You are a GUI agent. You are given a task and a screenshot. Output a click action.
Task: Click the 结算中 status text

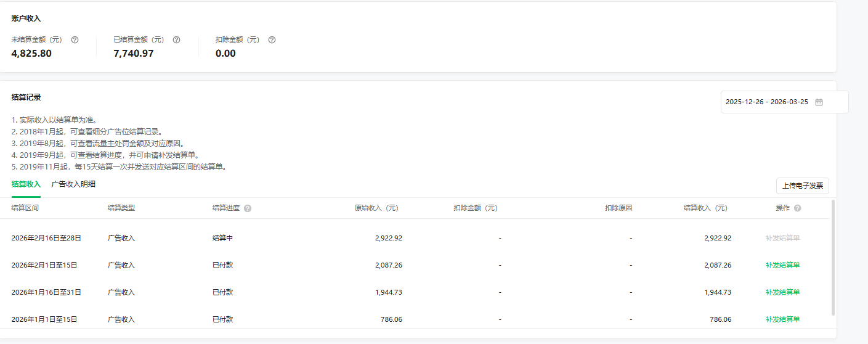click(x=222, y=238)
